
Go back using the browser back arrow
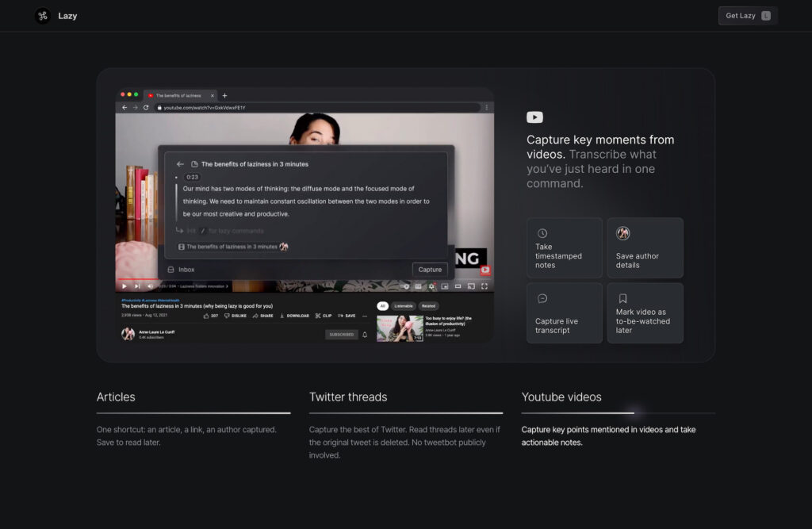124,108
